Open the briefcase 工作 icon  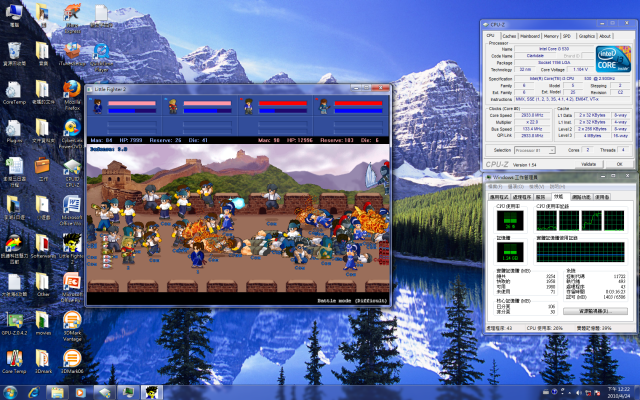point(42,169)
